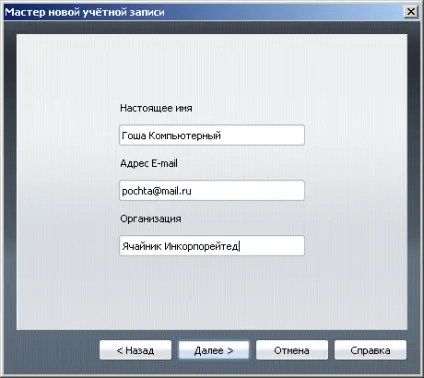
Task: Proceed with the Далее button
Action: [x=214, y=350]
